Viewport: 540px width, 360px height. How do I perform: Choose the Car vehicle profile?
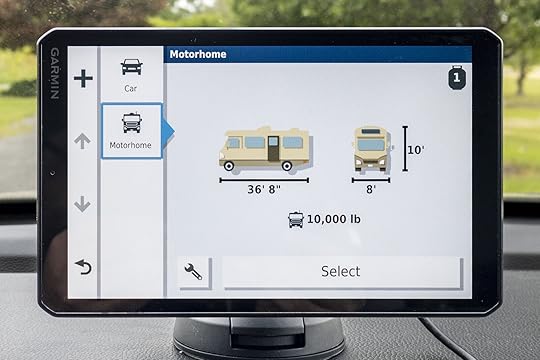coord(131,74)
